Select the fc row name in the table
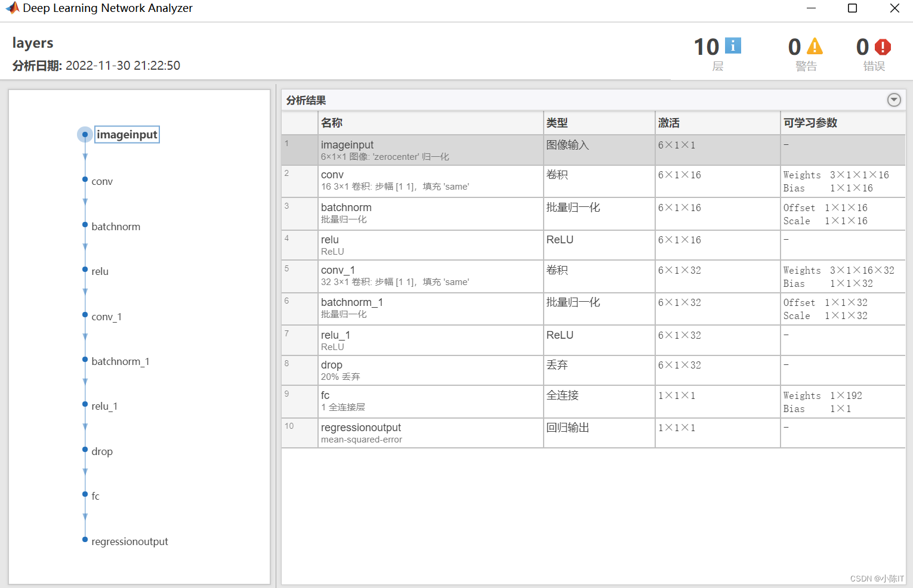 tap(325, 395)
